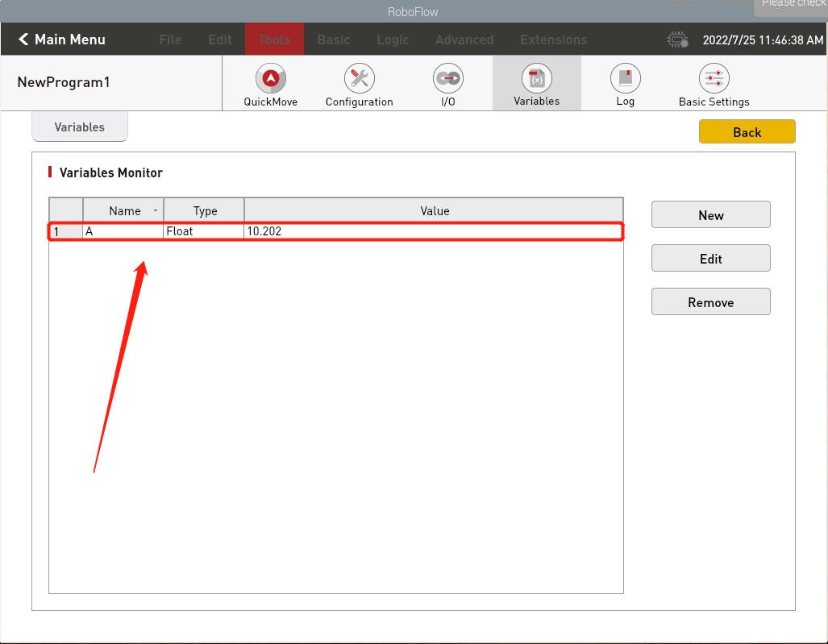The height and width of the screenshot is (644, 828).
Task: Open the File menu
Action: point(170,39)
